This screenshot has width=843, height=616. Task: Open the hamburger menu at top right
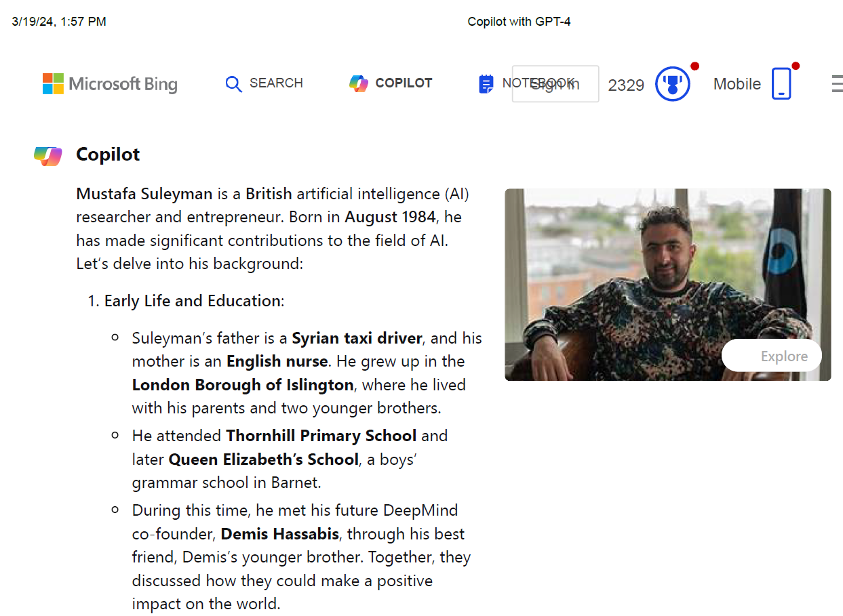[x=838, y=84]
